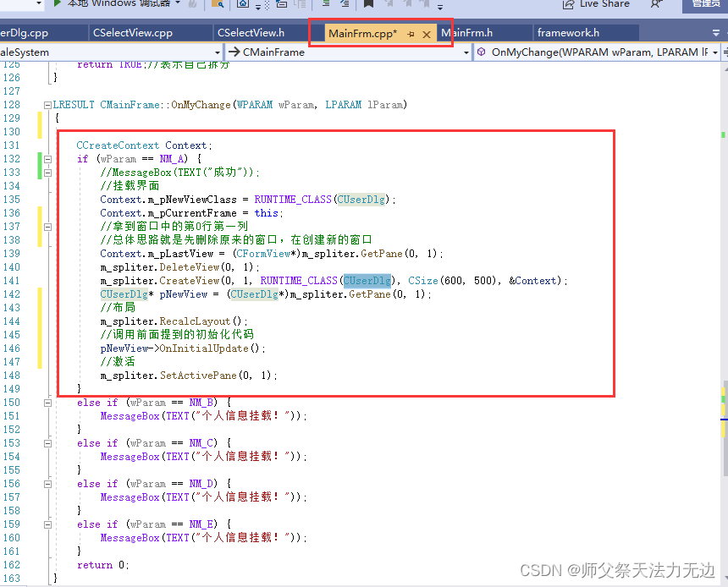Switch to the framework.h tab
Image resolution: width=728 pixels, height=587 pixels.
pos(586,32)
